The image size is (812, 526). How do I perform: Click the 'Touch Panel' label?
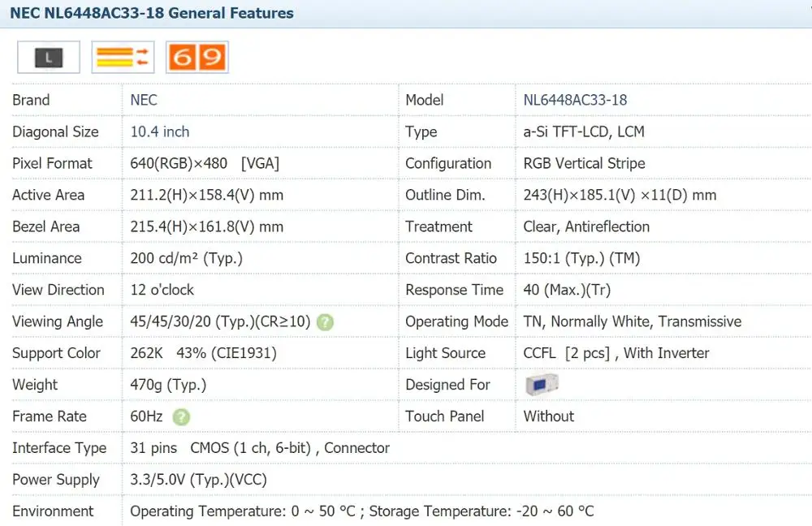point(444,416)
